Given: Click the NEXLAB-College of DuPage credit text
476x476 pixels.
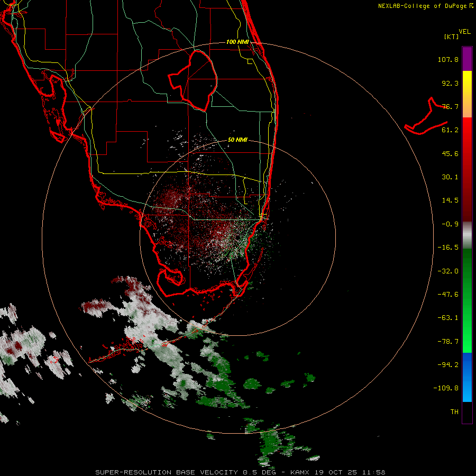Looking at the screenshot, I should 425,6.
